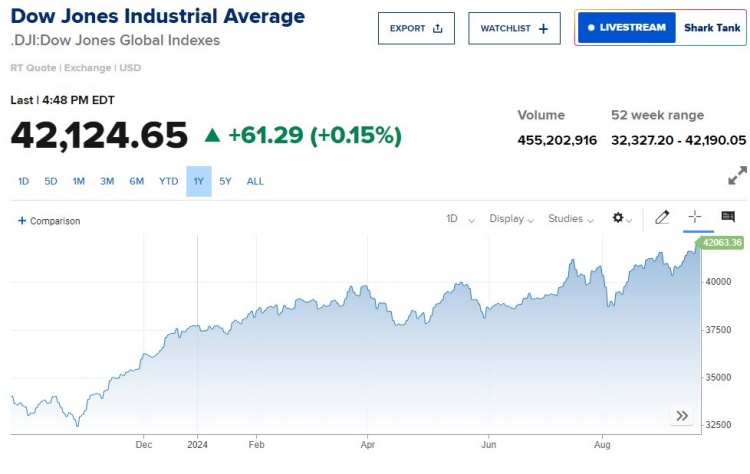Select the 1M range tab
This screenshot has width=750, height=474.
coord(79,181)
